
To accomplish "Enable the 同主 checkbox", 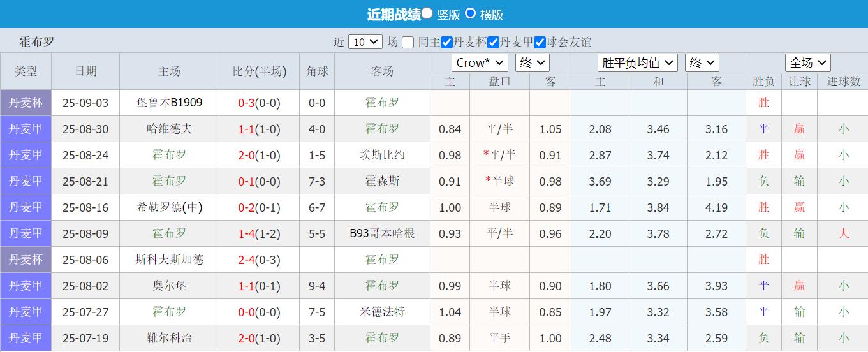I will pos(408,43).
